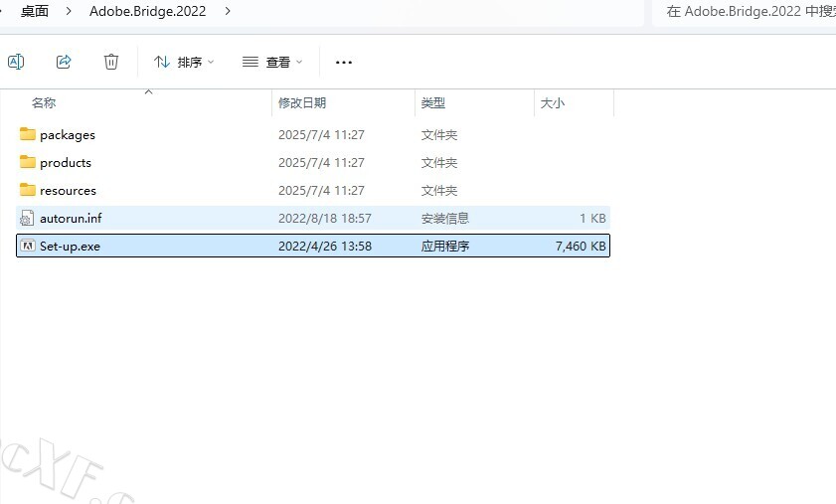Click the 2022/8/18 18:57 date cell
Image resolution: width=836 pixels, height=504 pixels.
[x=325, y=218]
